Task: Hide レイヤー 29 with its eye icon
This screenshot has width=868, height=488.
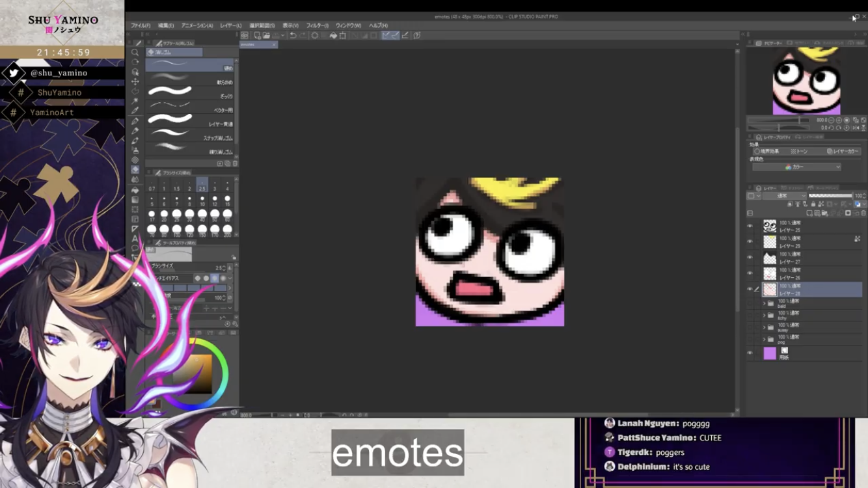Action: pyautogui.click(x=750, y=241)
